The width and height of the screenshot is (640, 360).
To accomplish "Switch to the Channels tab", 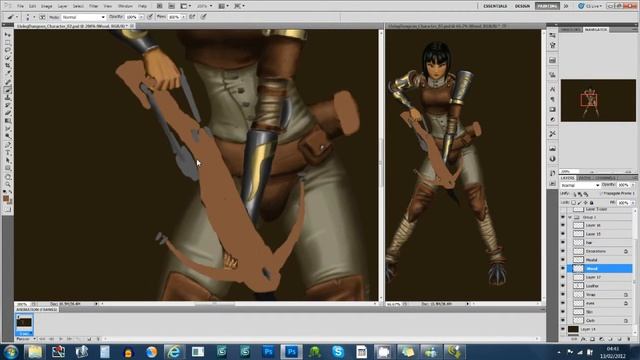I will click(606, 178).
